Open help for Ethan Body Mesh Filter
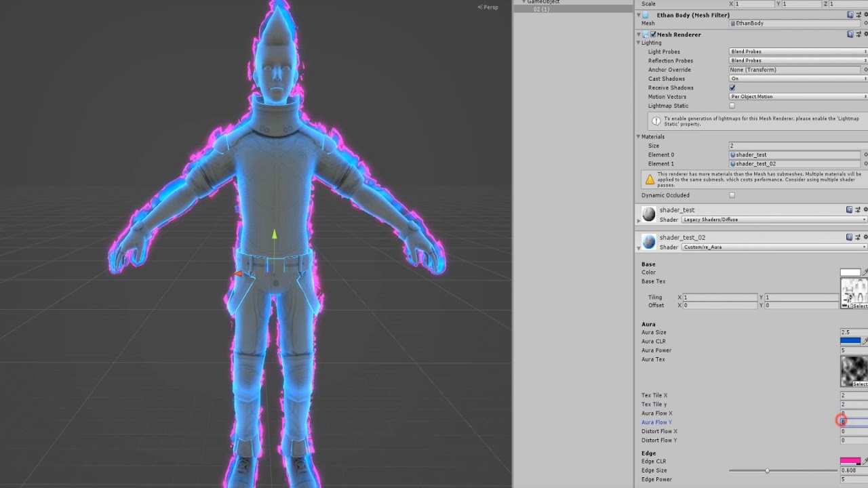The height and width of the screenshot is (488, 868). click(850, 15)
